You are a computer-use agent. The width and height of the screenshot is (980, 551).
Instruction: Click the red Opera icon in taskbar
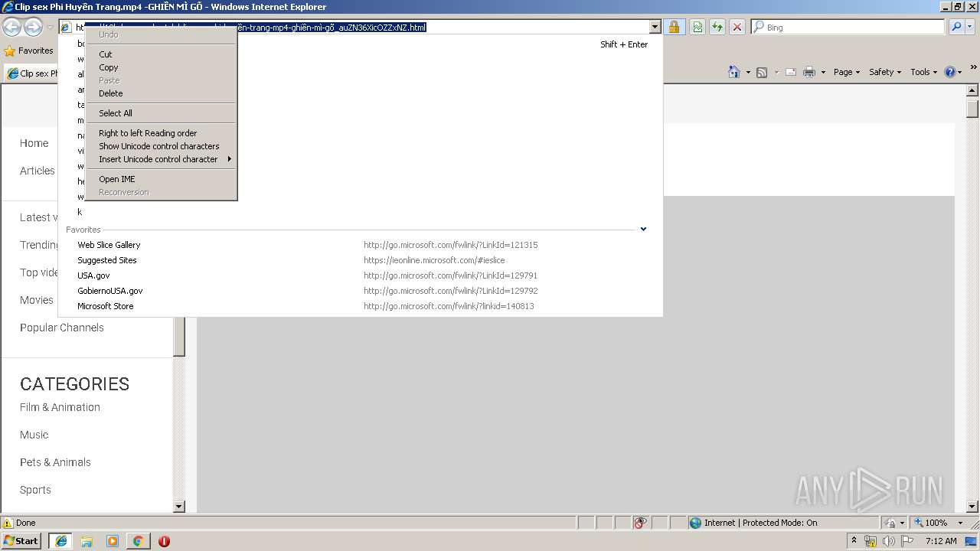[x=164, y=541]
